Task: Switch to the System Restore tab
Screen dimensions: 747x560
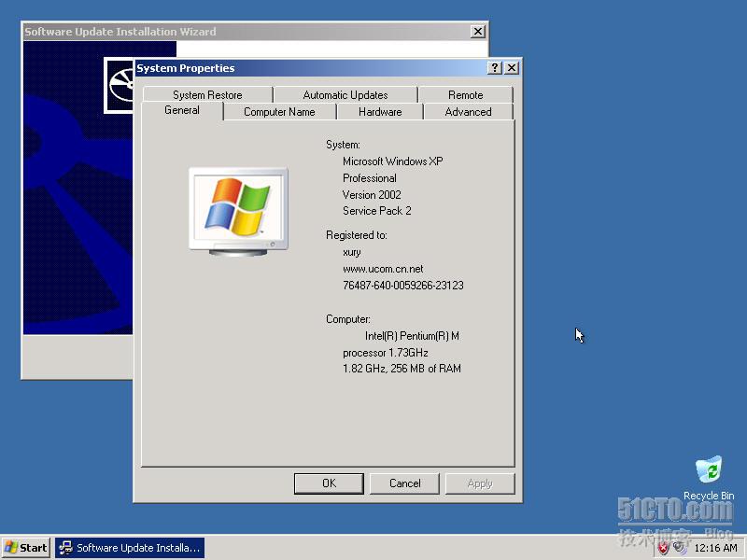Action: tap(207, 95)
